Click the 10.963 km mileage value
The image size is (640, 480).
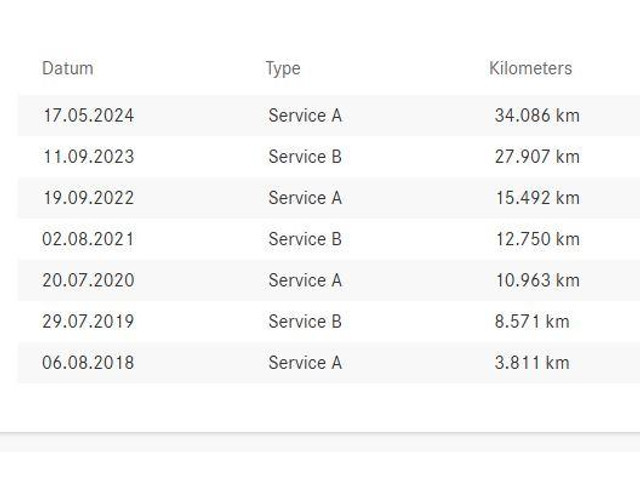[537, 280]
